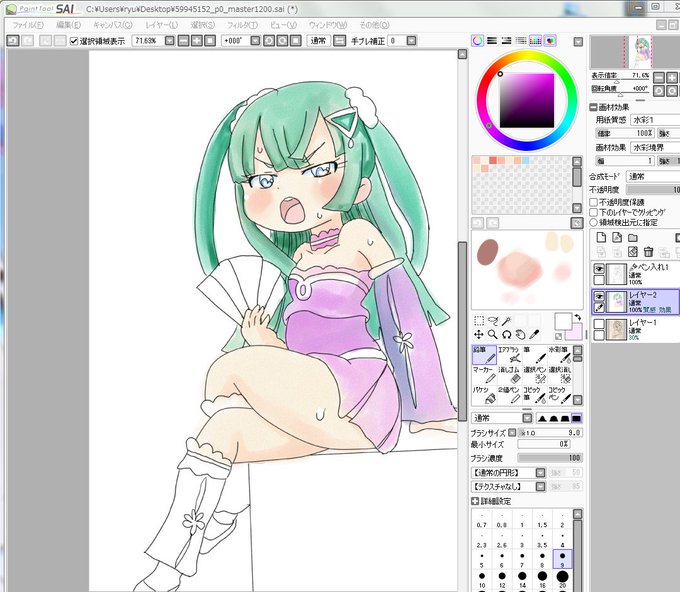Screen dimensions: 680x592
Task: Swap foreground and background colors arrow
Action: point(578,317)
